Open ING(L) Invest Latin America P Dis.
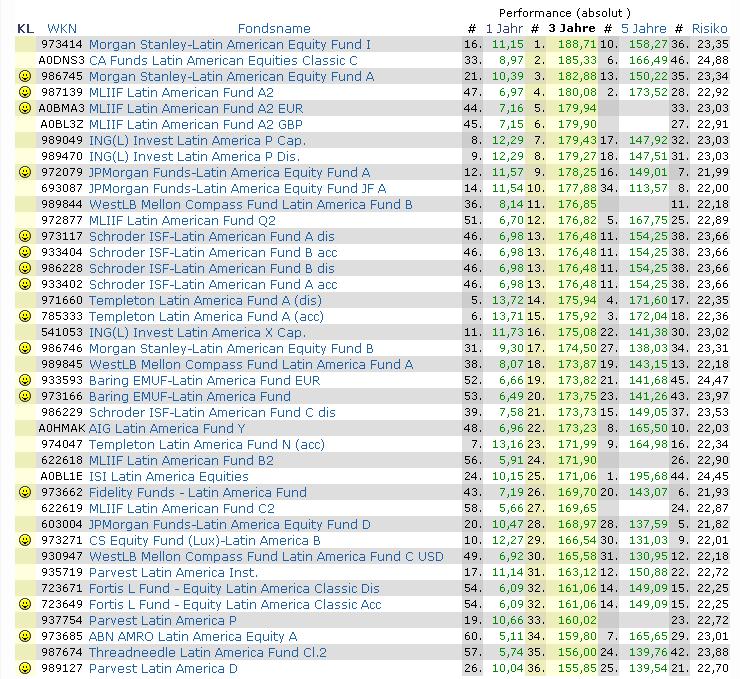740x679 pixels. (x=194, y=157)
